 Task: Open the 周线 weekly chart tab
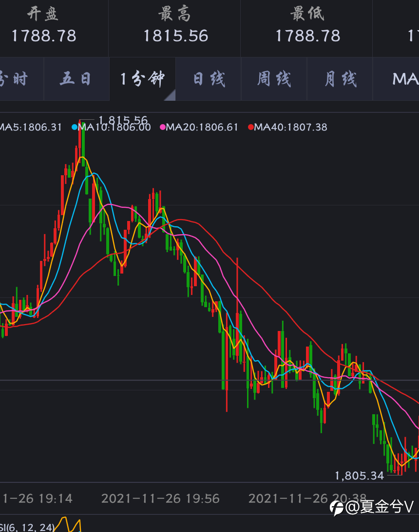coord(274,79)
